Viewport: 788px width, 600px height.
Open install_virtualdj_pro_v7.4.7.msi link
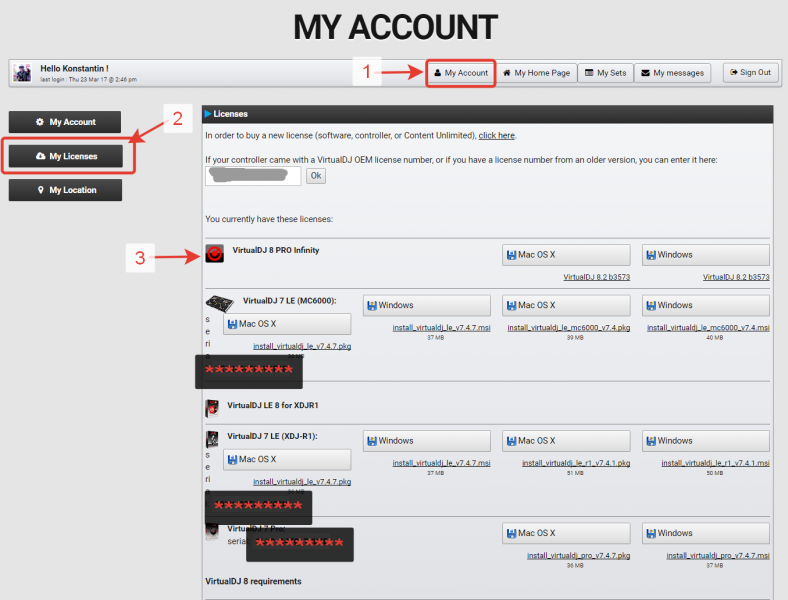pyautogui.click(x=718, y=555)
